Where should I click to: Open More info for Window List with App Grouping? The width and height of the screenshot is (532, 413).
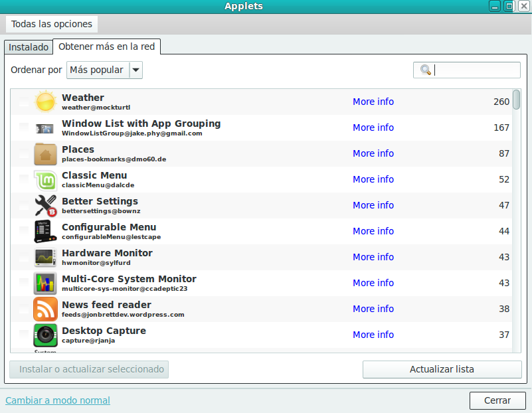(x=373, y=127)
